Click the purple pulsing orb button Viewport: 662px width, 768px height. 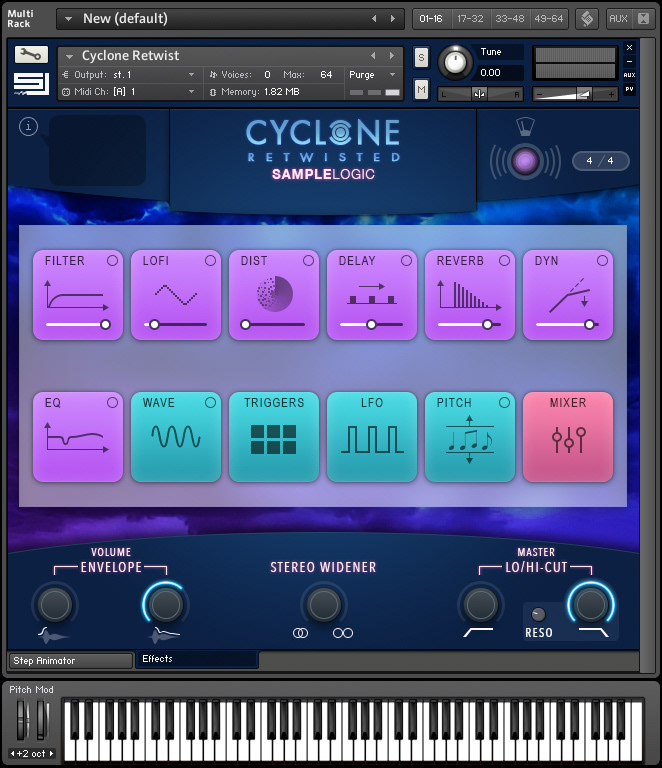525,161
